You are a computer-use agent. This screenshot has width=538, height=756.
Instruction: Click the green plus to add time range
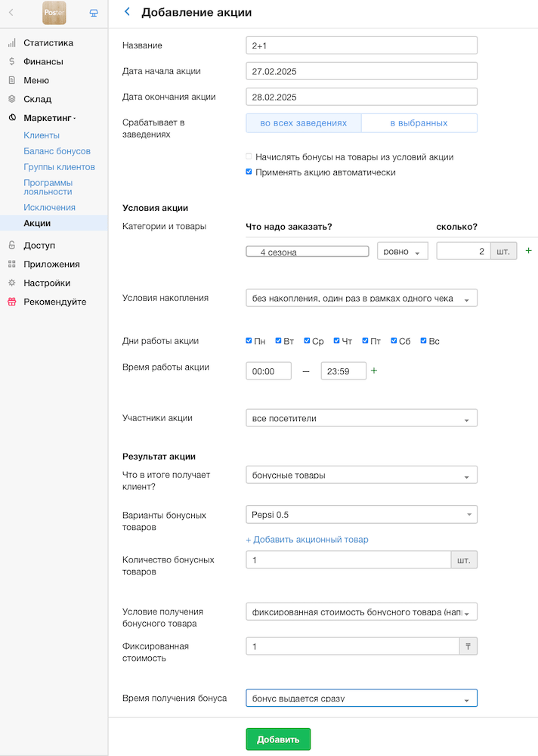coord(373,370)
